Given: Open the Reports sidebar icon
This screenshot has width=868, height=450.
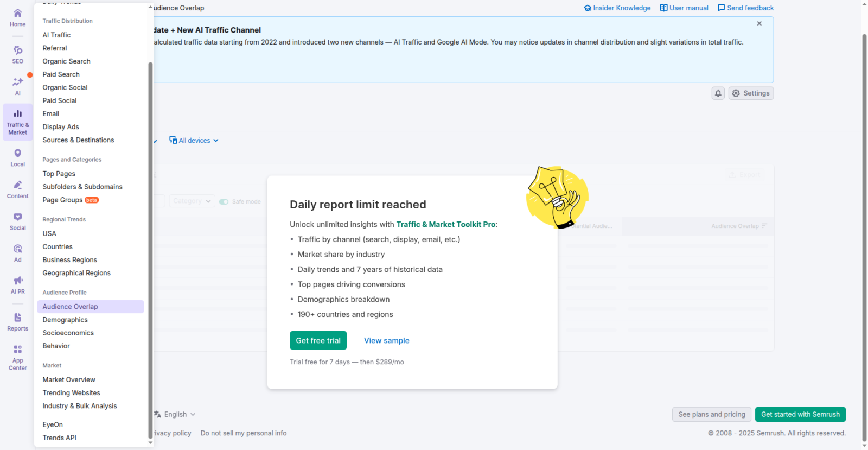Looking at the screenshot, I should tap(17, 322).
